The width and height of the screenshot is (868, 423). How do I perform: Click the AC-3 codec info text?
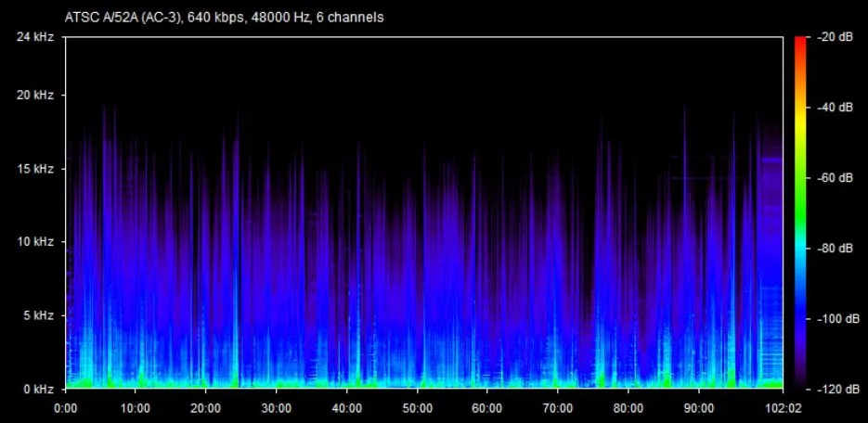pos(225,18)
